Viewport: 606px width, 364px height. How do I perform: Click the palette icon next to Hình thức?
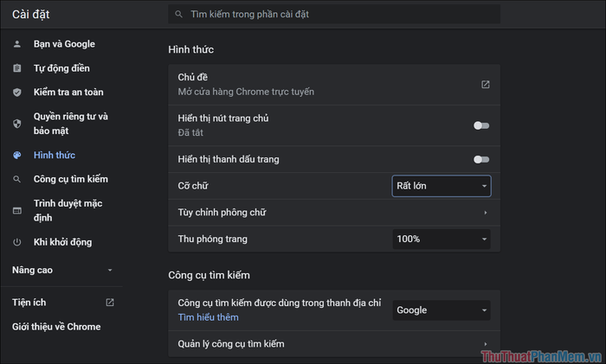17,155
